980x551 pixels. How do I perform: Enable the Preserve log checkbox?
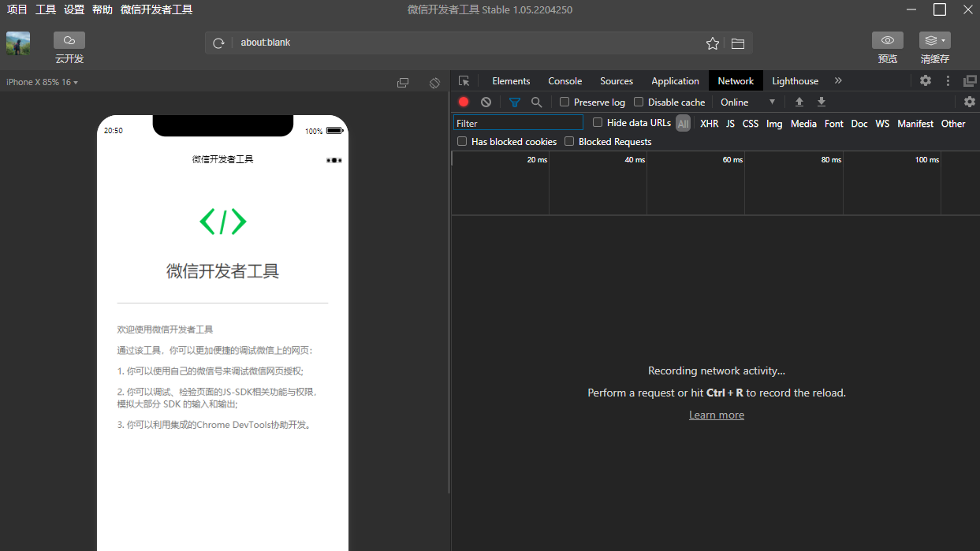(565, 102)
